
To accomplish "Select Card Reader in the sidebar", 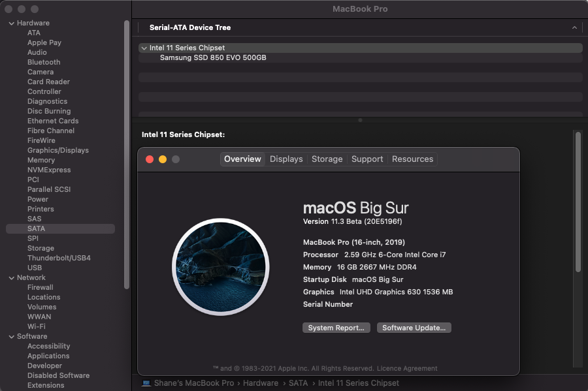I will 49,82.
